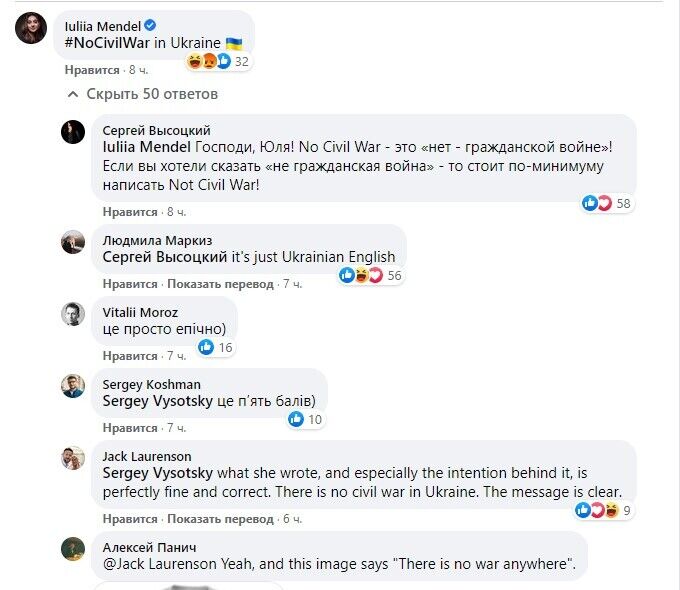Like Vitalii Moroz's comment via Нравится

click(130, 356)
